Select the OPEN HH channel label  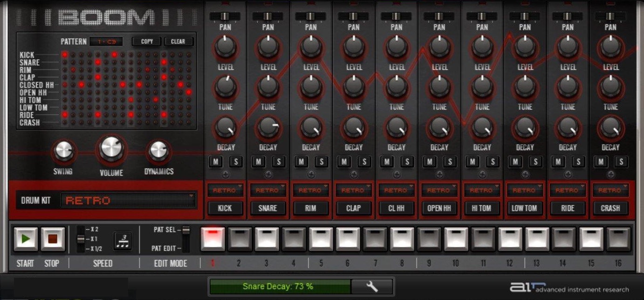tap(439, 208)
